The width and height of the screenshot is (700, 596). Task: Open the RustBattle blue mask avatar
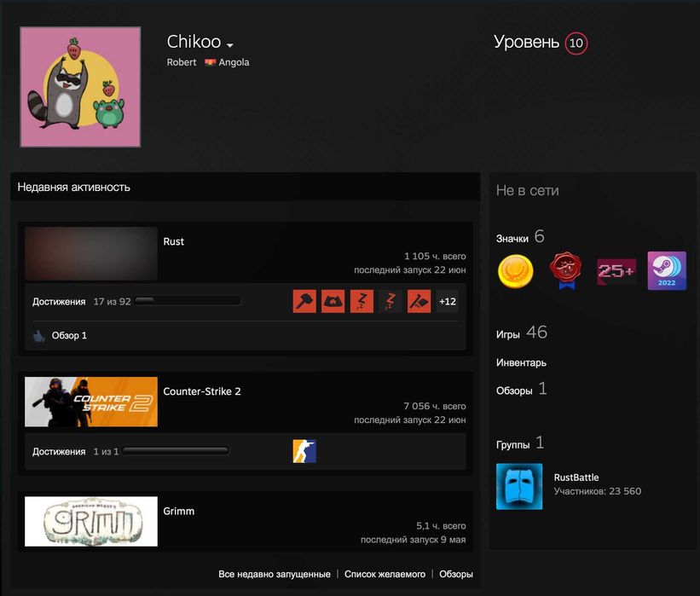519,487
